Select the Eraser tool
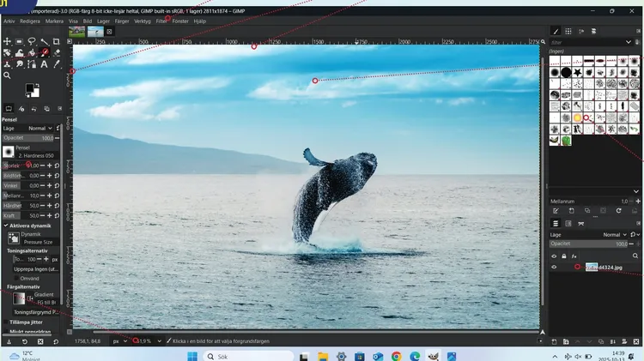This screenshot has width=644, height=361. point(56,52)
